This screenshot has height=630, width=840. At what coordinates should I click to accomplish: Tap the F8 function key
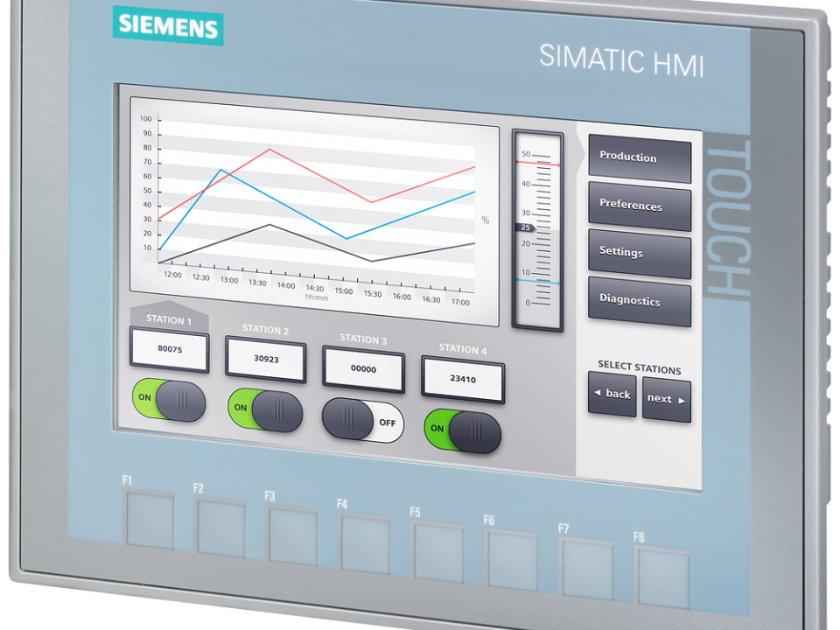point(662,579)
